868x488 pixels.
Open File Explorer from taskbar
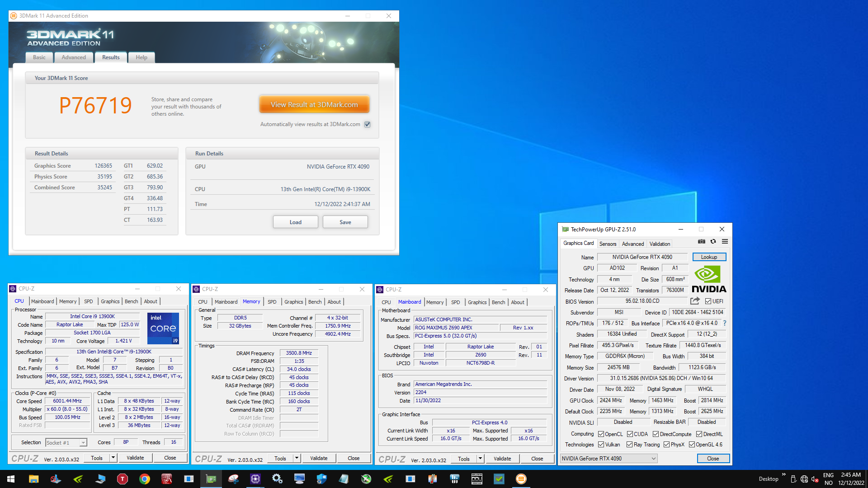coord(33,479)
